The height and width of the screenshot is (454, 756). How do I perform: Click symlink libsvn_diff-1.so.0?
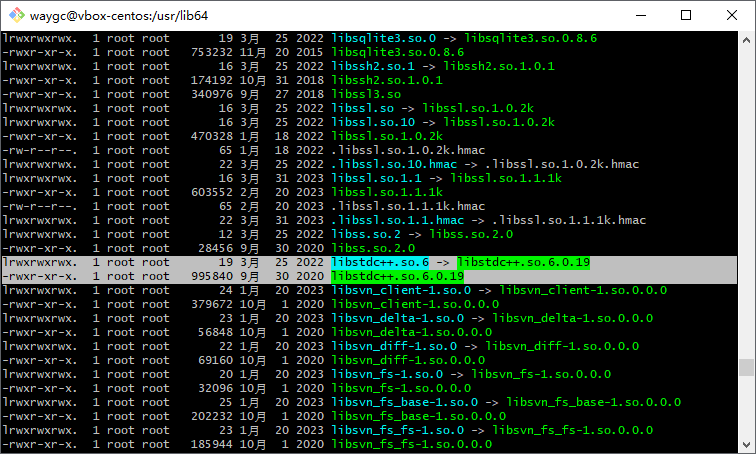click(394, 346)
